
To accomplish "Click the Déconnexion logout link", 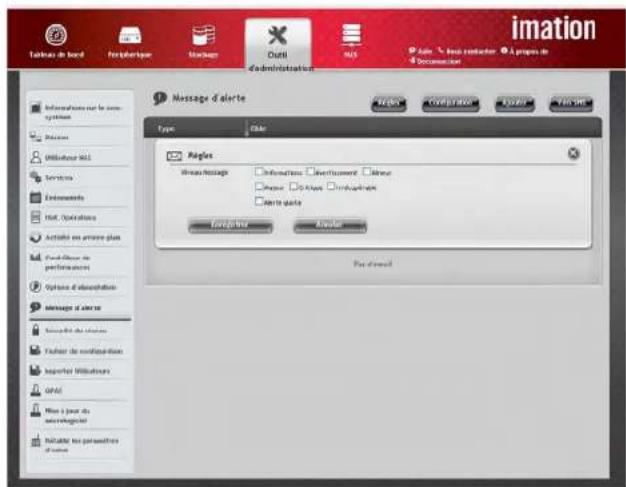I will pyautogui.click(x=435, y=61).
